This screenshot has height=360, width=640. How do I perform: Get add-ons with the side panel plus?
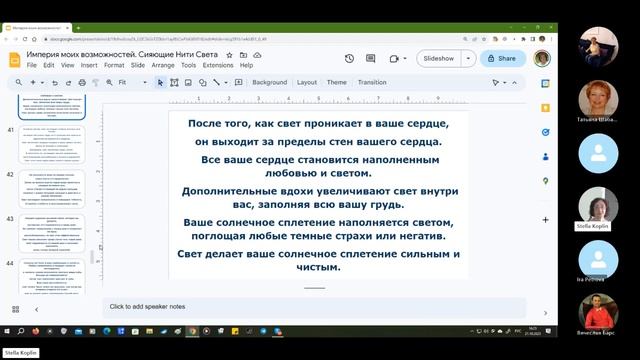pos(545,220)
